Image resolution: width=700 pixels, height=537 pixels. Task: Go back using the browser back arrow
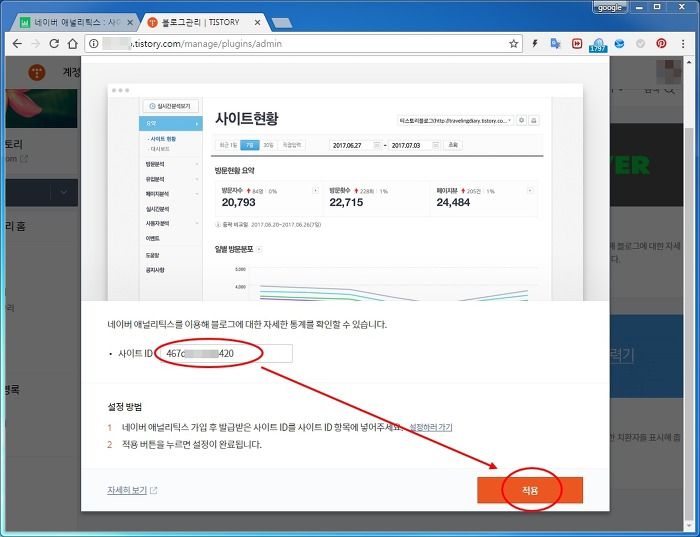click(x=17, y=44)
